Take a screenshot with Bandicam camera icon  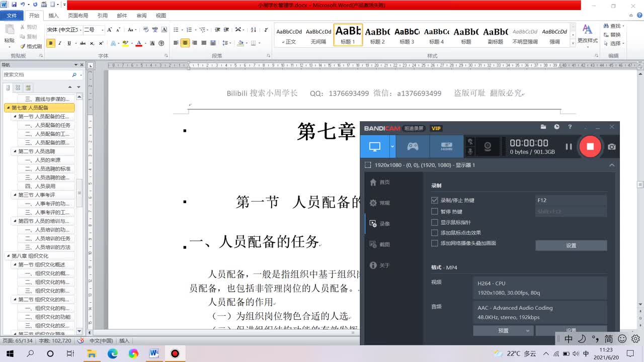click(611, 147)
